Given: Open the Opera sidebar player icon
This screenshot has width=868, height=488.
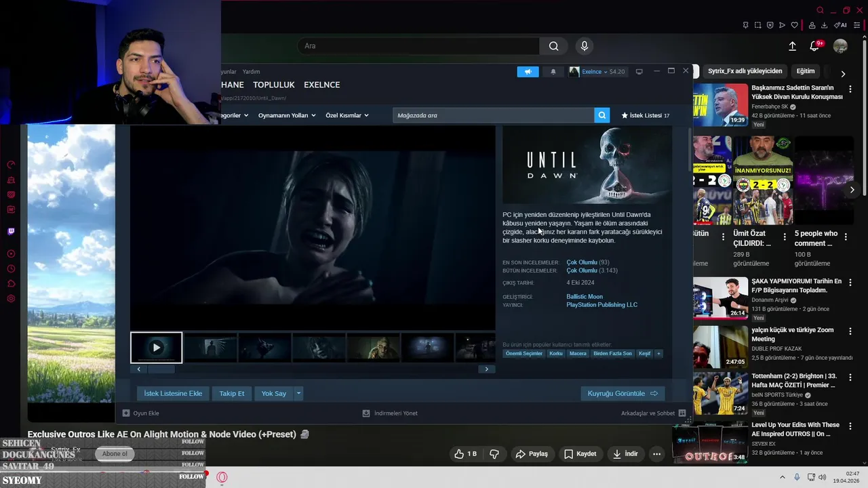Looking at the screenshot, I should click(11, 253).
